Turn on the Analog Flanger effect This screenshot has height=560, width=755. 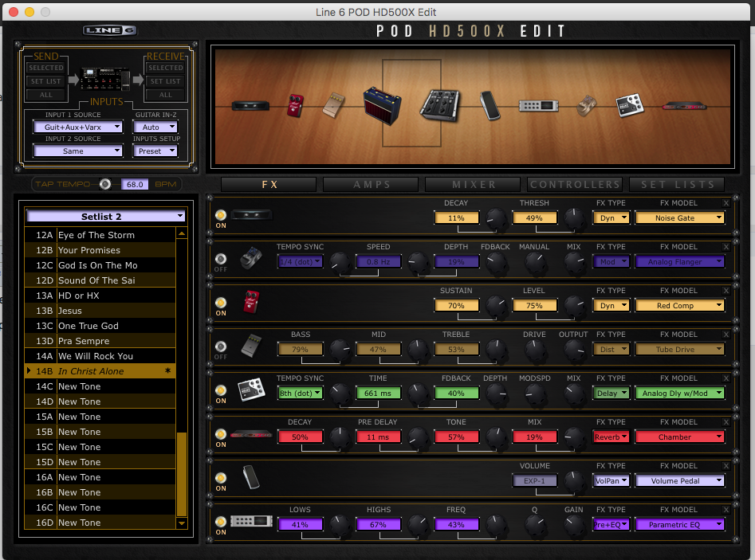coord(221,259)
